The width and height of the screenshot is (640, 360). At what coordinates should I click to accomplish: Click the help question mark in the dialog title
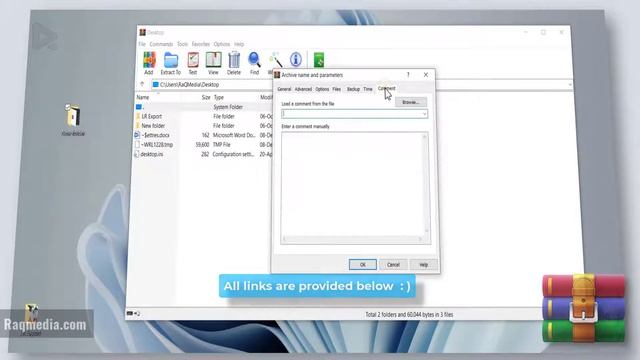[x=408, y=75]
